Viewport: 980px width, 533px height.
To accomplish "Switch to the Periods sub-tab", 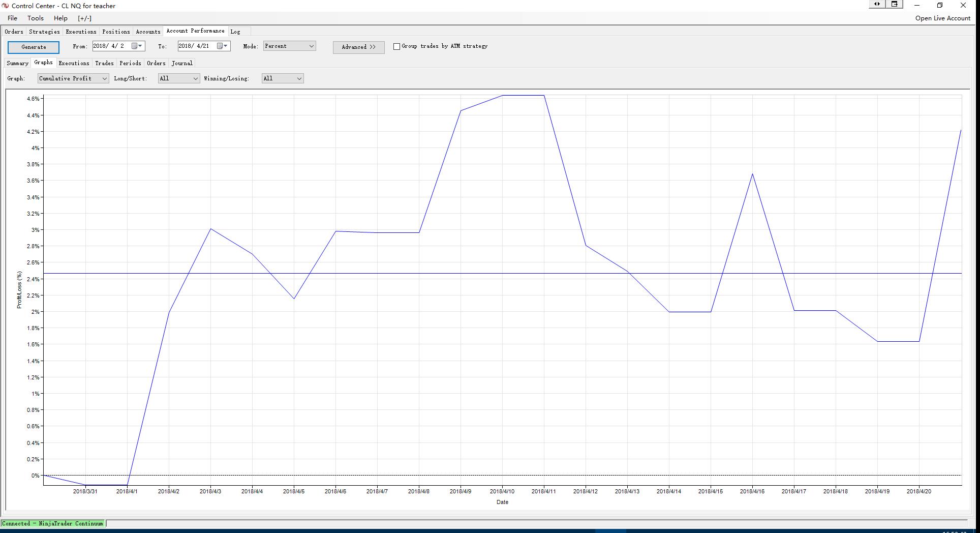I will 130,63.
